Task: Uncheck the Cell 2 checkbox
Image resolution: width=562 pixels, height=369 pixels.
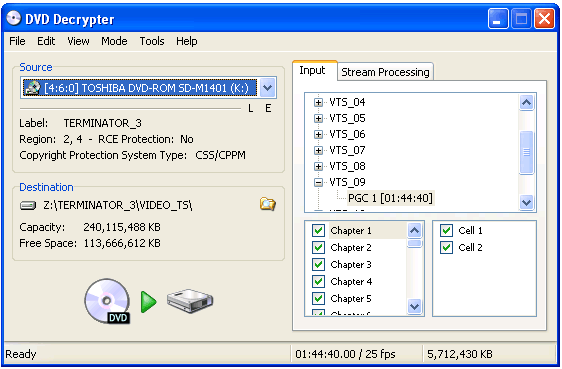Action: click(x=446, y=248)
